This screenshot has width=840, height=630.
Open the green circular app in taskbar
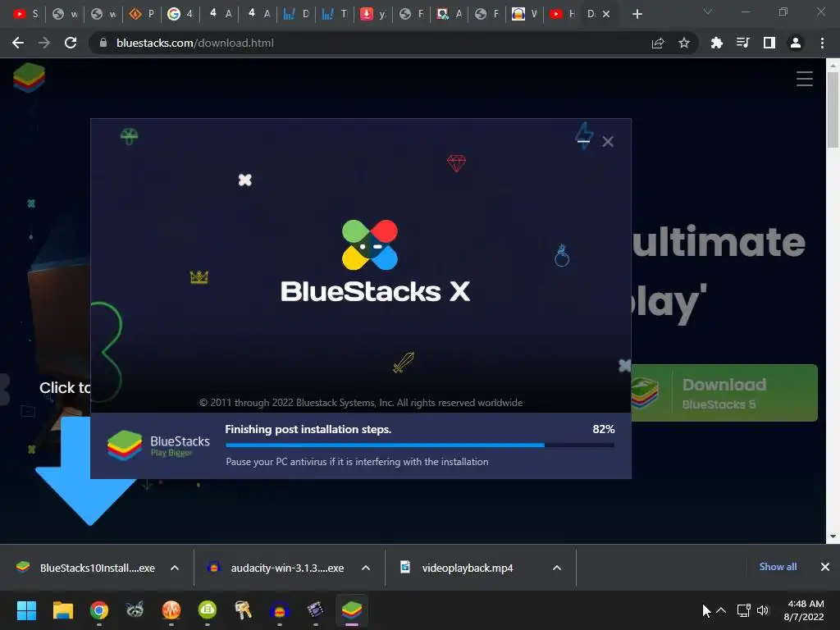click(x=208, y=609)
